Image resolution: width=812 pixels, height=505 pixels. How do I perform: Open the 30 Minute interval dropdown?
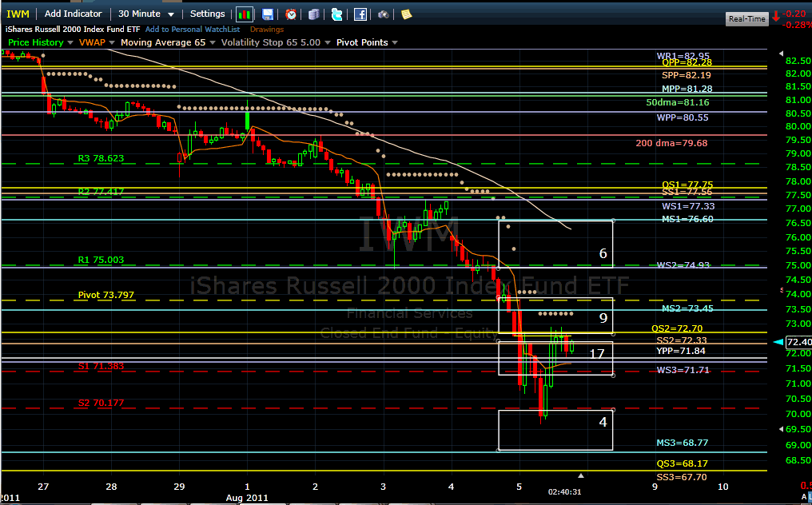pyautogui.click(x=146, y=14)
